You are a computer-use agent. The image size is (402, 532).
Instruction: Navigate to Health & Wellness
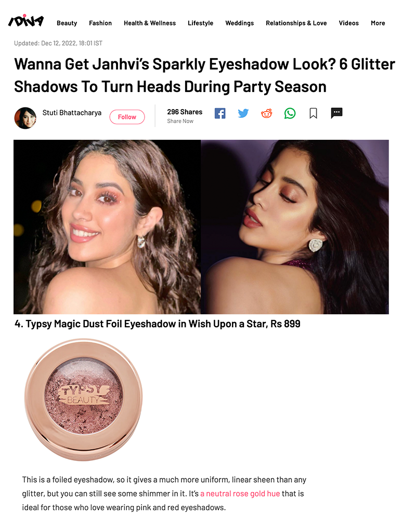click(x=150, y=23)
